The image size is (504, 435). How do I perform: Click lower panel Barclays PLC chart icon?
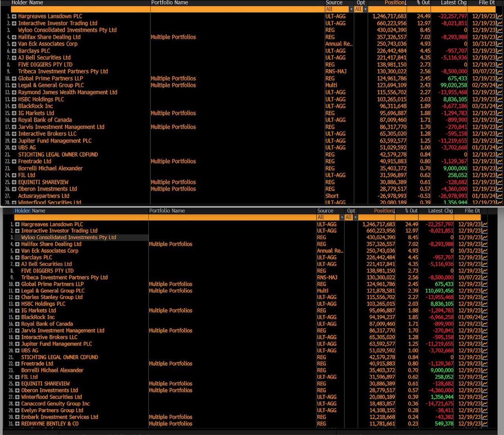[x=484, y=258]
